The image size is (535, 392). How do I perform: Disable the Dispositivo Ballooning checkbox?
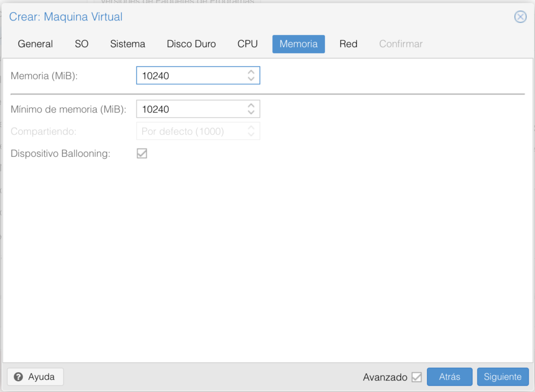pyautogui.click(x=142, y=153)
